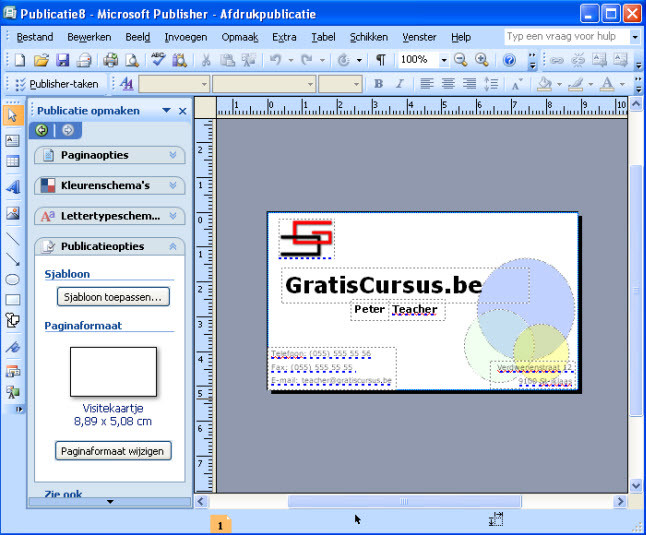Select the Select Objects arrow tool

tap(13, 115)
